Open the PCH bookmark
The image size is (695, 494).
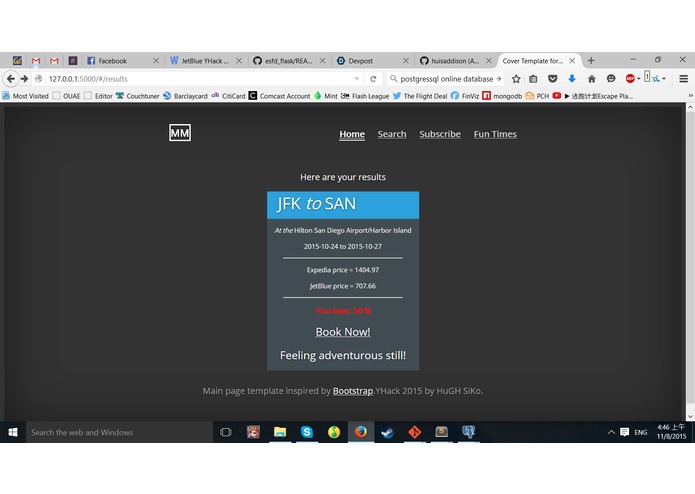[537, 96]
